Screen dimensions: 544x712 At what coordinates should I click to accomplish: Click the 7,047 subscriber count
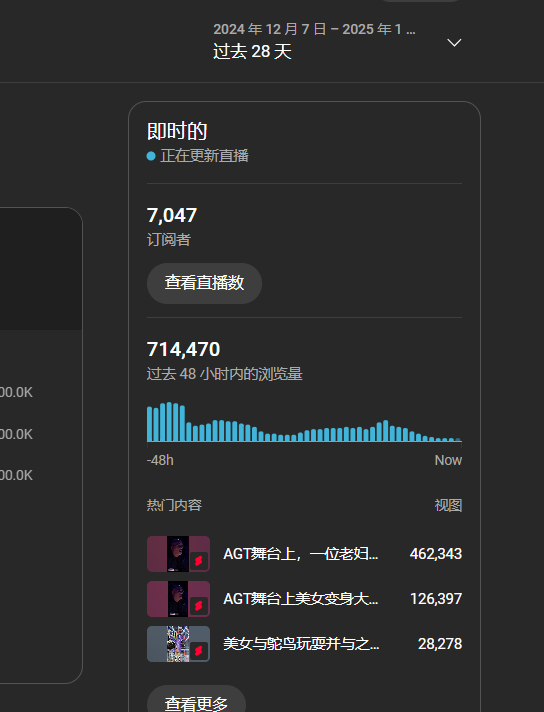pos(172,215)
